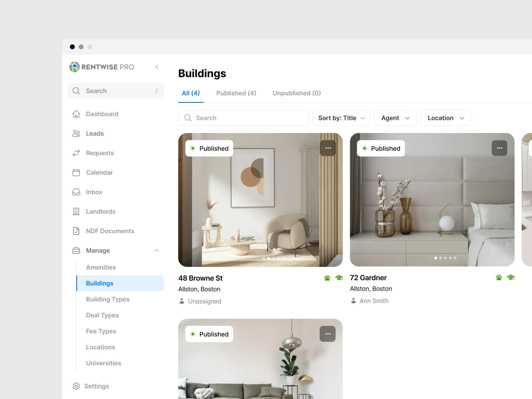Click the 48 Browne St title
This screenshot has height=399, width=532.
(201, 278)
